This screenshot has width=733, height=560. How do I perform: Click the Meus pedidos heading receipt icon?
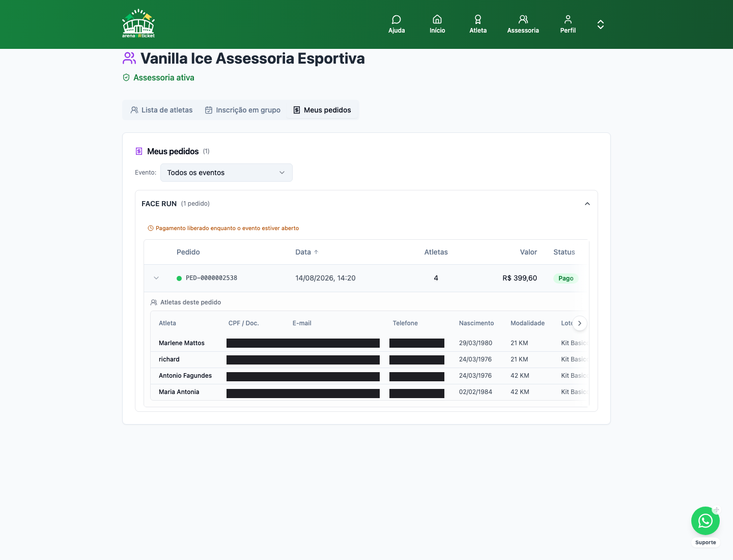click(139, 151)
